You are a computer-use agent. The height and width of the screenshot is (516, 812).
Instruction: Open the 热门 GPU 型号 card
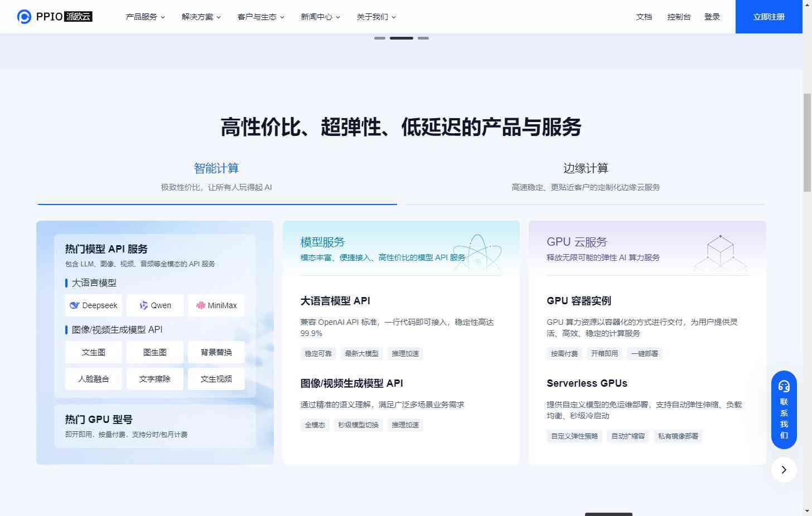(155, 426)
